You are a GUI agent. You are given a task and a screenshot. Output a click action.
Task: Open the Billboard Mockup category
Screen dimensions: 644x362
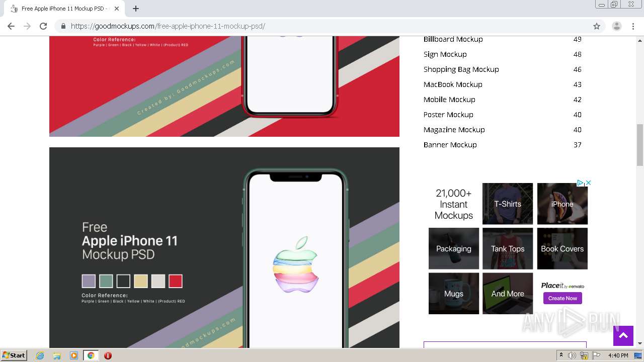point(453,39)
